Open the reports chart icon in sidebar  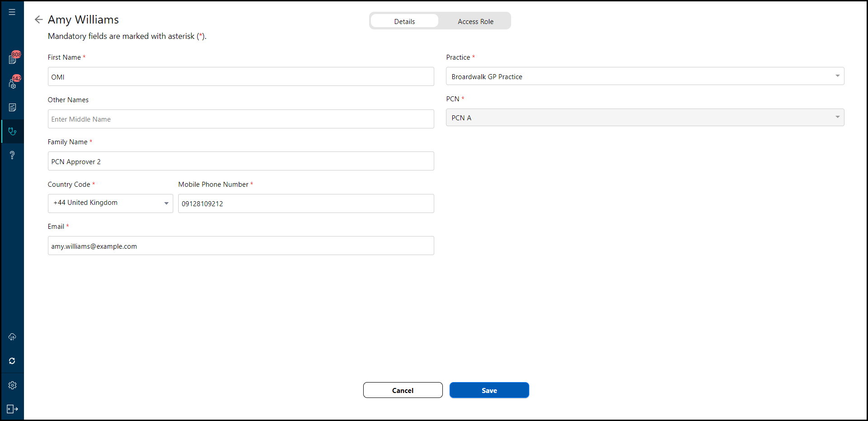click(x=13, y=108)
